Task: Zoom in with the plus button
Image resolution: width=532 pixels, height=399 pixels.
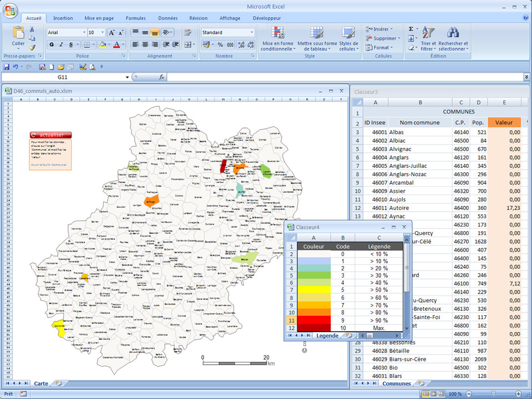Action: pyautogui.click(x=518, y=393)
